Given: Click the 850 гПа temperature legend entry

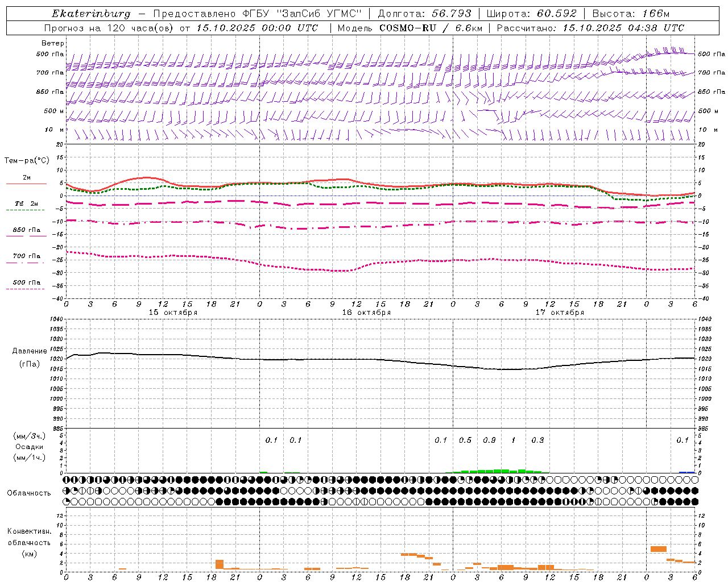Looking at the screenshot, I should (26, 230).
